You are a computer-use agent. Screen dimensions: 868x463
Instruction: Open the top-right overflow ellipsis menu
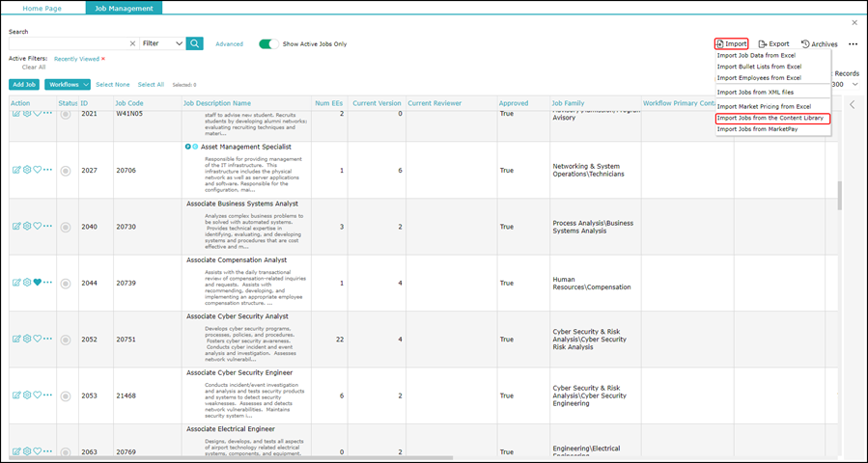click(854, 44)
